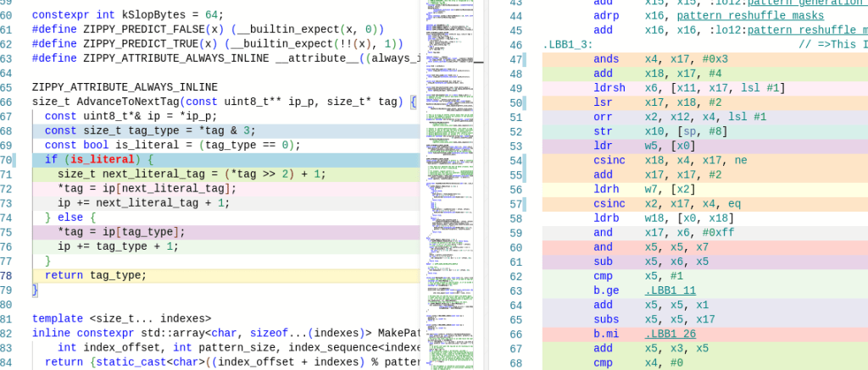Follow the .LBB1_11 label link
Screen dimensions: 868x370
pyautogui.click(x=670, y=290)
